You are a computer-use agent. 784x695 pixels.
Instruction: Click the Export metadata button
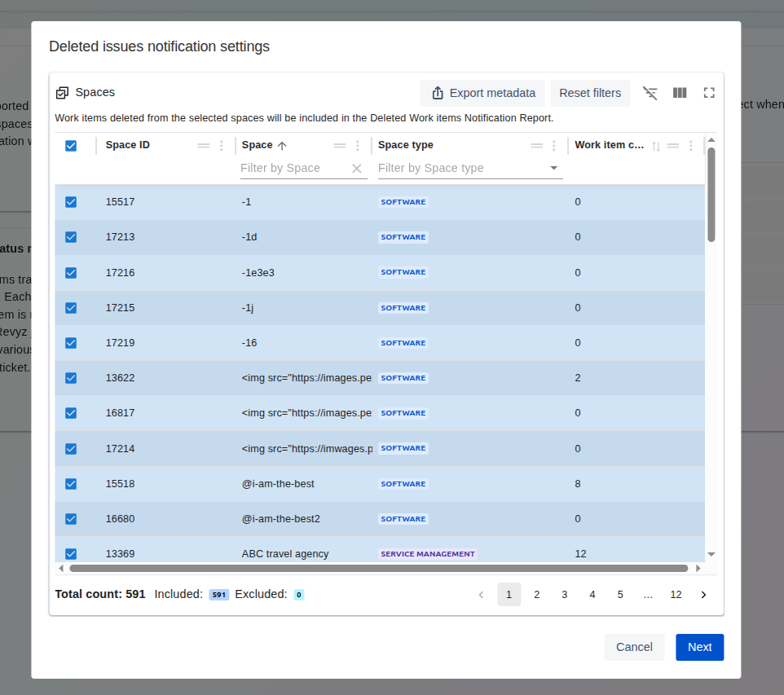pyautogui.click(x=482, y=93)
